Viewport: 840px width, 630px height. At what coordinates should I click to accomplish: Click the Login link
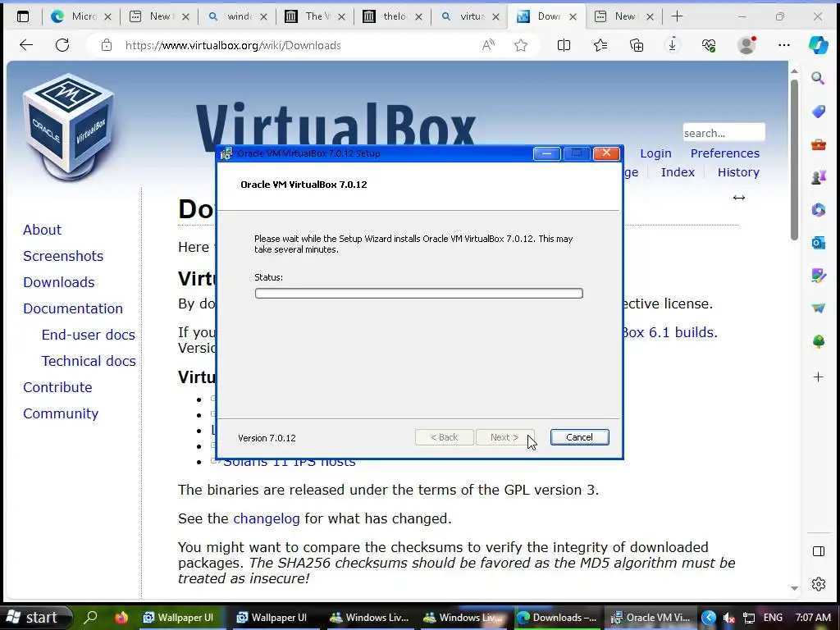click(x=655, y=153)
